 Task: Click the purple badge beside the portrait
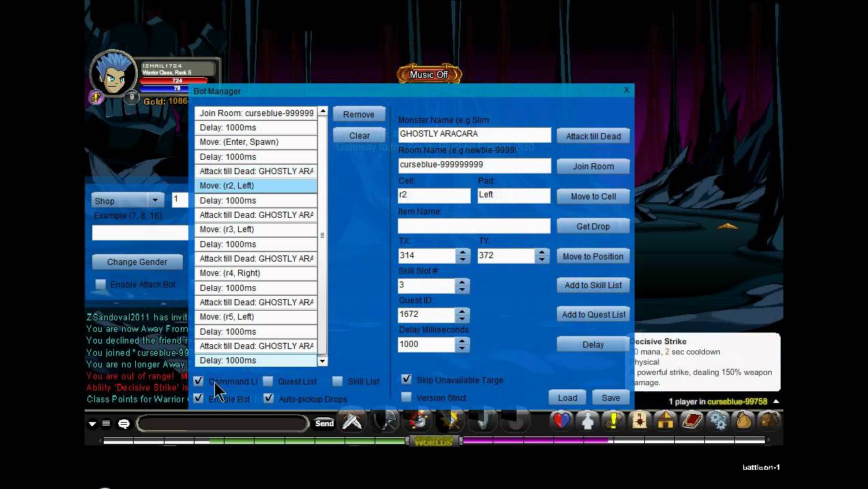[x=95, y=97]
